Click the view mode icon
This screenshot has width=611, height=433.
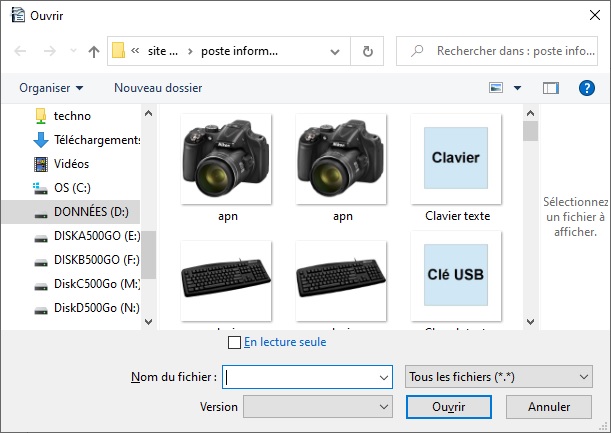[x=496, y=88]
